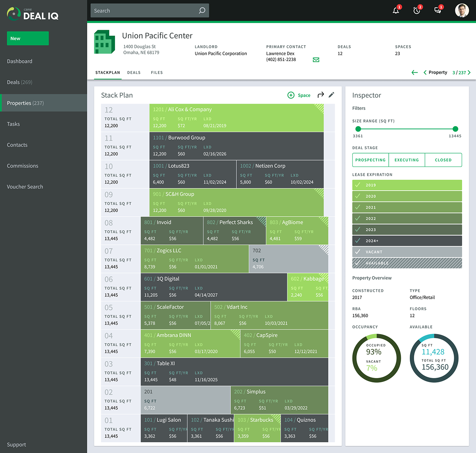Open Deals (269) in sidebar
476x453 pixels.
(x=19, y=82)
